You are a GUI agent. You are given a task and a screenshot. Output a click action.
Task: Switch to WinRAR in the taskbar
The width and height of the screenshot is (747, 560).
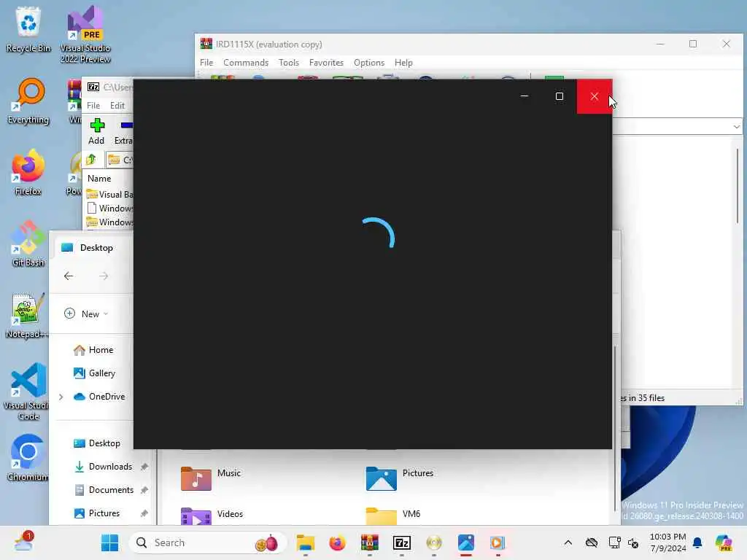click(369, 542)
